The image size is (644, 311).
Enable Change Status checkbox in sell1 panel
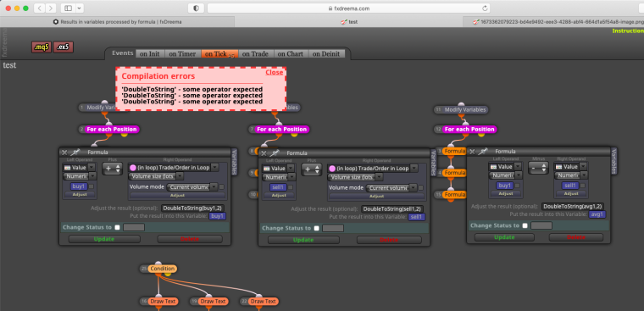point(316,228)
